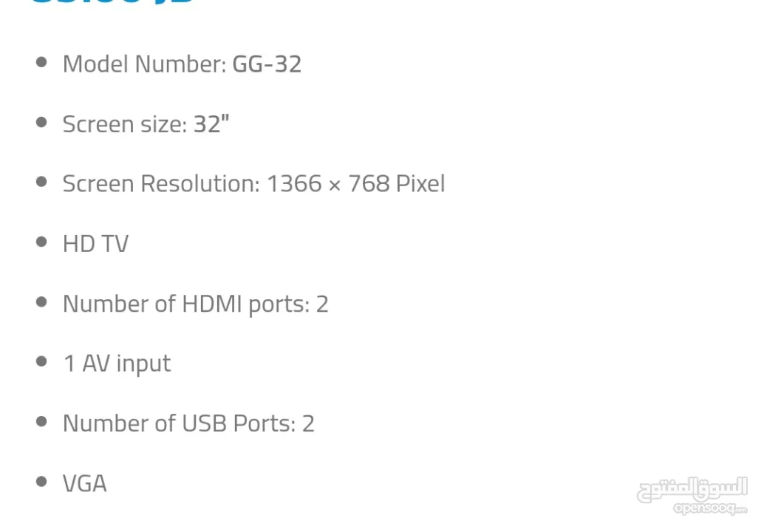Click the bullet before Screen Resolution

(x=41, y=182)
